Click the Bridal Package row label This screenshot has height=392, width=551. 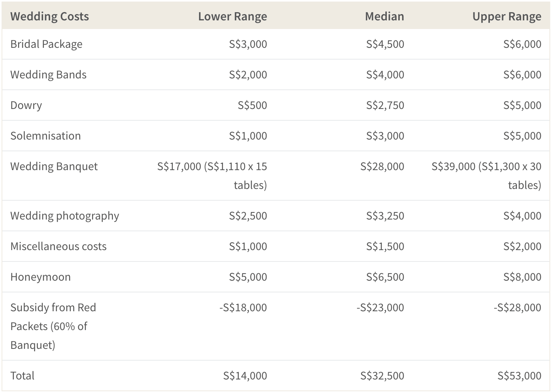(x=46, y=44)
